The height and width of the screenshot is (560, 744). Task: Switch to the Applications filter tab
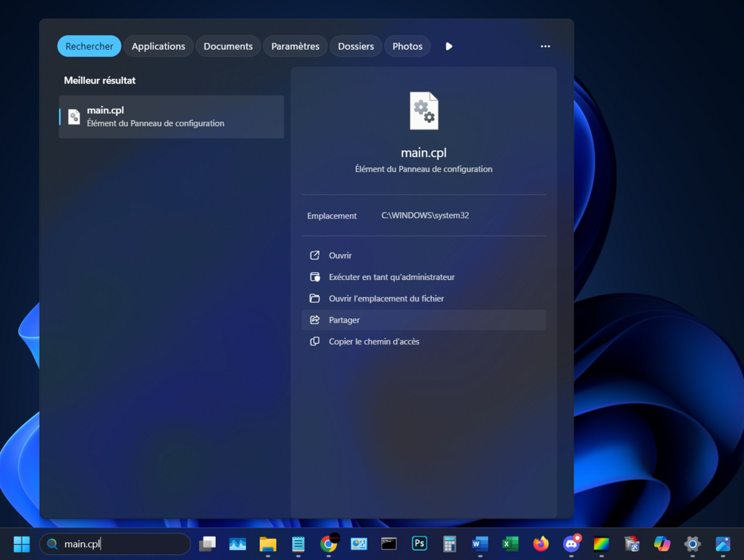[158, 46]
